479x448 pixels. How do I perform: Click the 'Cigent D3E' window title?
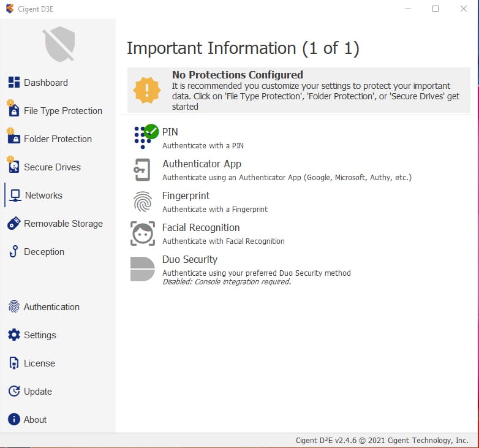36,9
